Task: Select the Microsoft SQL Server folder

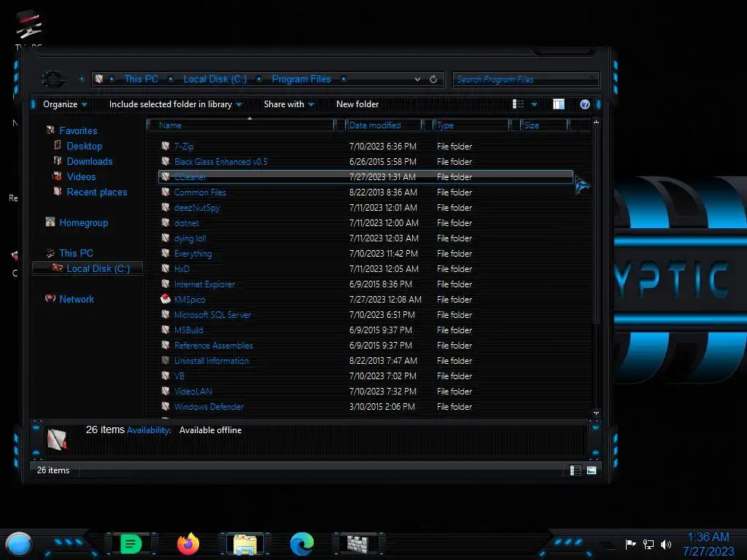Action: pos(212,315)
